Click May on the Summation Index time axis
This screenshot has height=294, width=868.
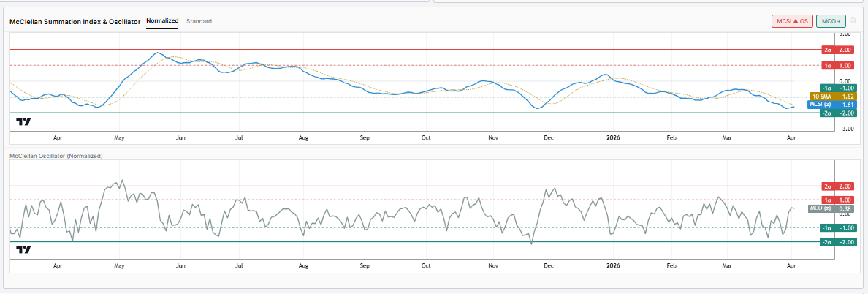point(118,137)
